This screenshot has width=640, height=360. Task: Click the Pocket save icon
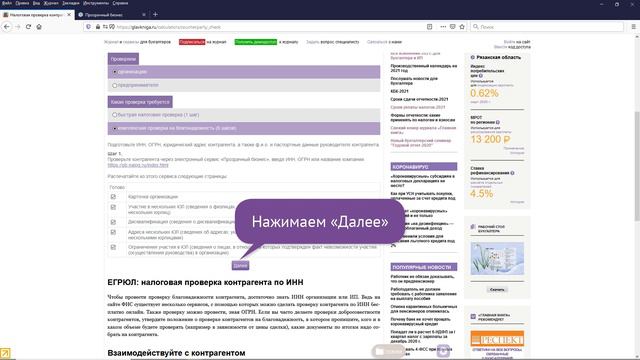(x=452, y=27)
